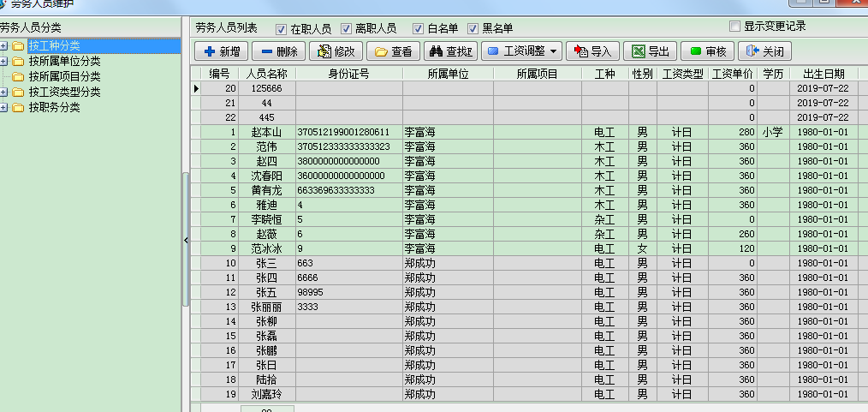868x412 pixels.
Task: Click the 小学 education cell
Action: pos(773,133)
